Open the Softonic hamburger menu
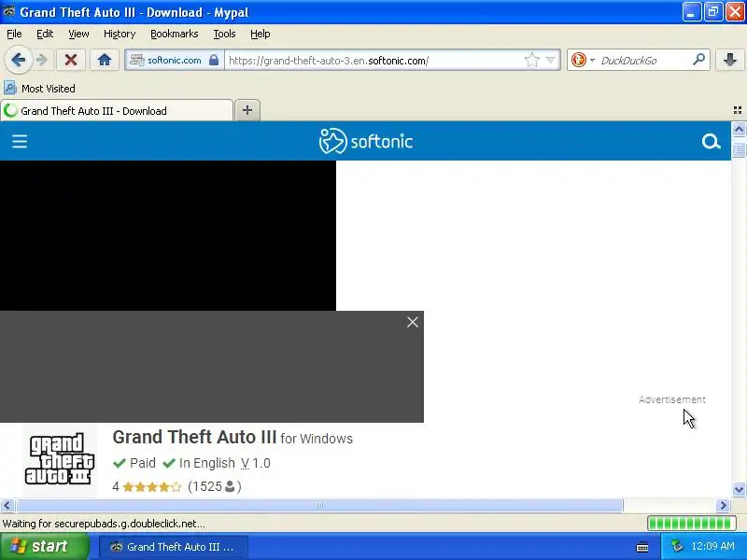This screenshot has width=747, height=560. (x=20, y=142)
